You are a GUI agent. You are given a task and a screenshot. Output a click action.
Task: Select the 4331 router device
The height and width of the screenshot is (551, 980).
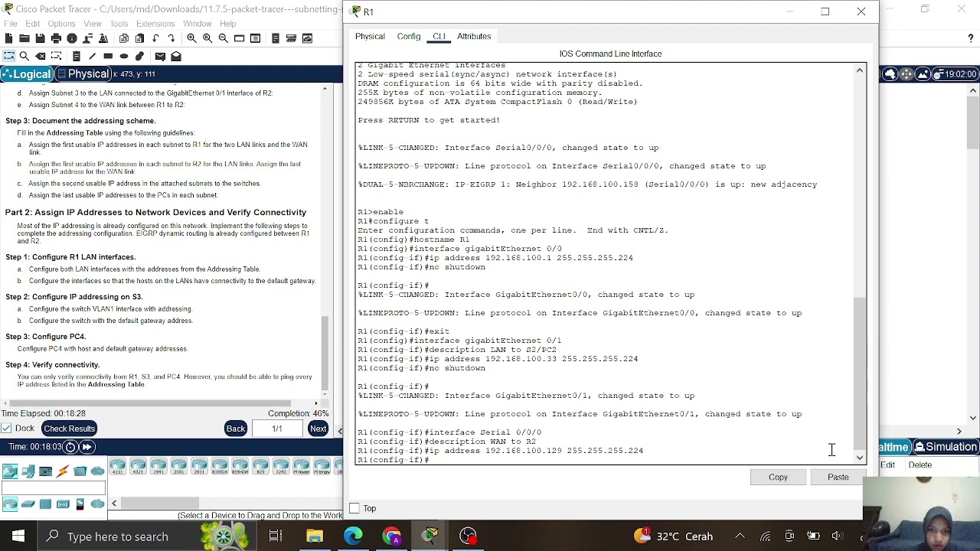pos(118,466)
